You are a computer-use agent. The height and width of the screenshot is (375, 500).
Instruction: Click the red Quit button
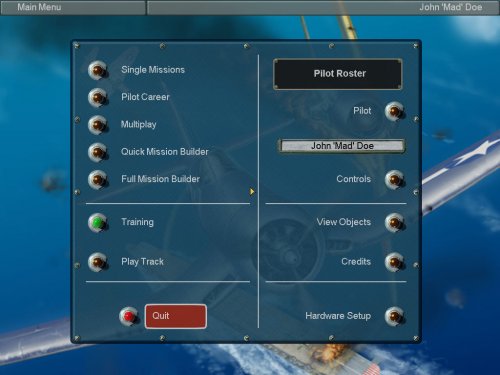click(176, 316)
